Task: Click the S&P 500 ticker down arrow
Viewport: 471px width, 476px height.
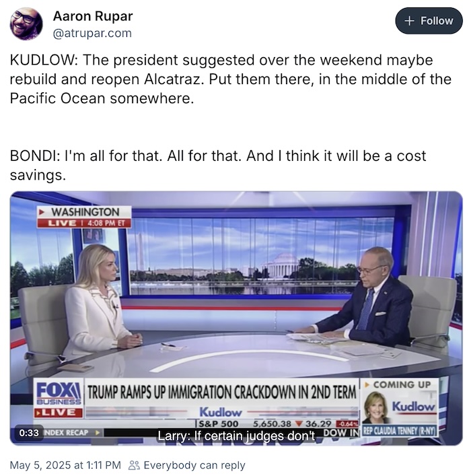Action: (x=299, y=423)
